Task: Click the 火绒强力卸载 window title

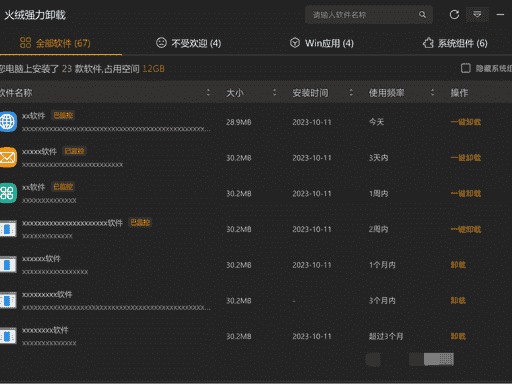Action: 35,15
